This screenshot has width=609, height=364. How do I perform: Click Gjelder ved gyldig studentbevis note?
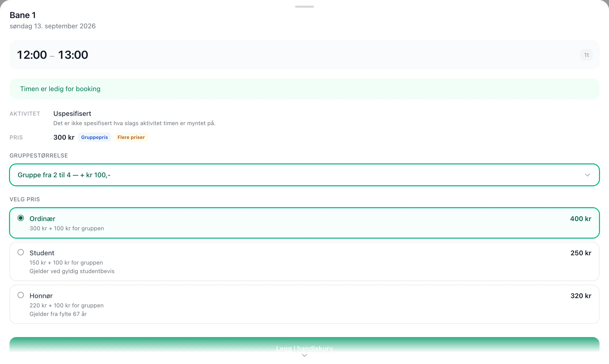72,271
